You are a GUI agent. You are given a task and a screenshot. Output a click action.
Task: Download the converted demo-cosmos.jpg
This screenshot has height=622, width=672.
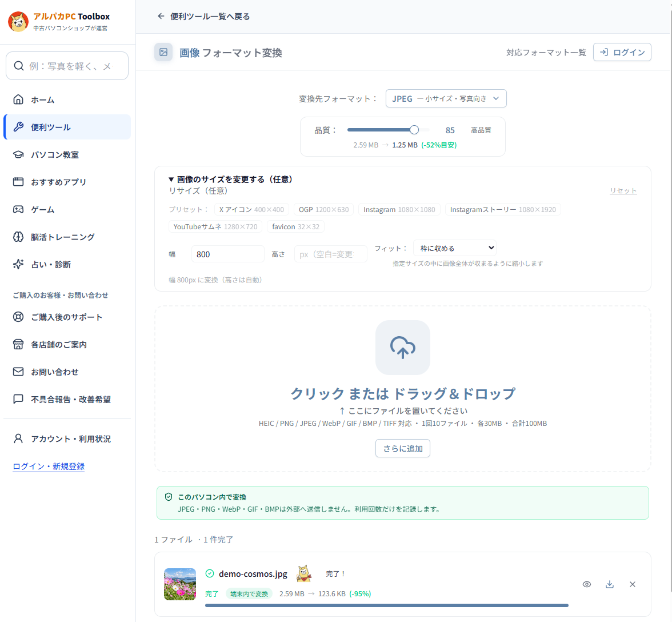coord(609,584)
